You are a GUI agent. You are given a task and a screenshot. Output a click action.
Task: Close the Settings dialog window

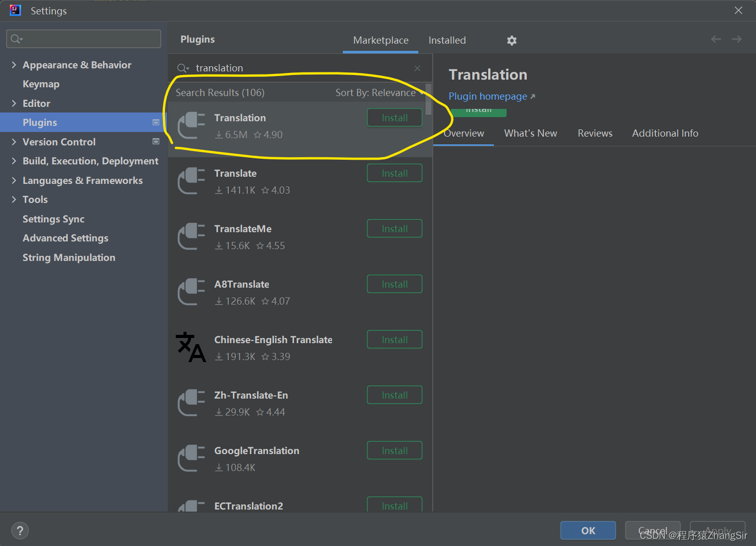click(x=739, y=10)
